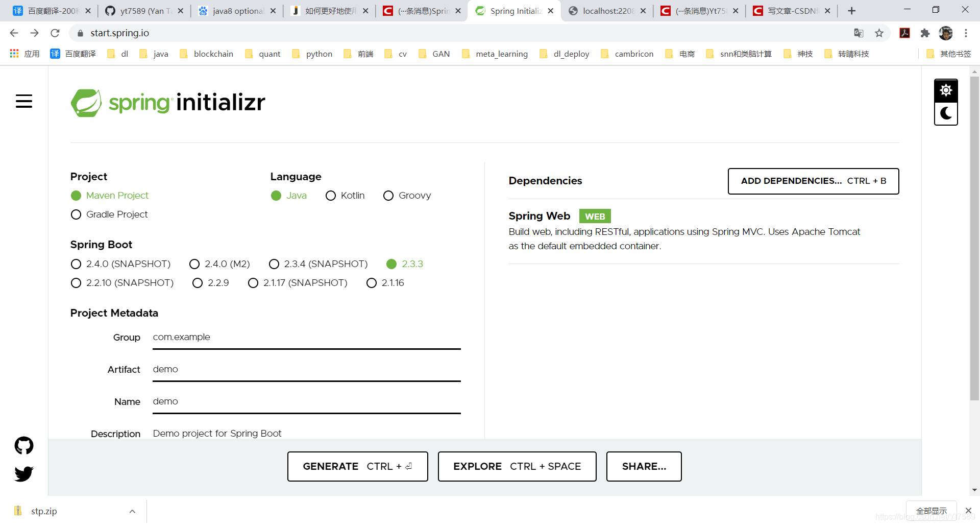This screenshot has height=526, width=980.
Task: Open the hamburger side menu
Action: tap(23, 101)
